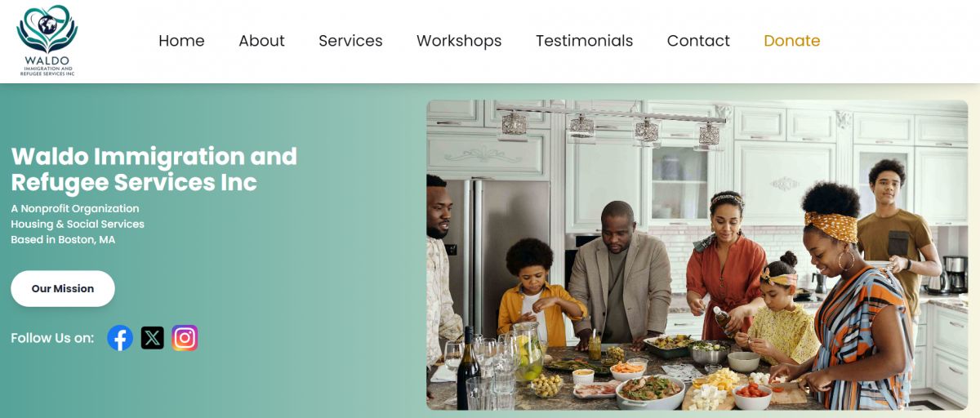
Task: Click the gold Donate link
Action: pyautogui.click(x=791, y=41)
